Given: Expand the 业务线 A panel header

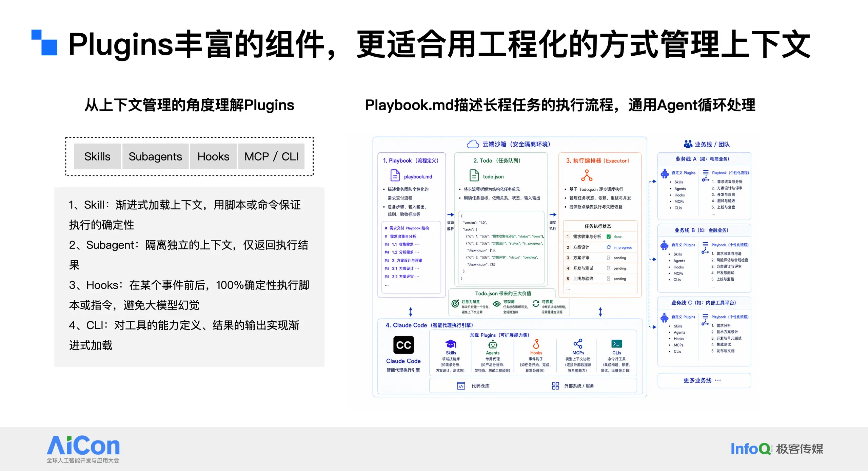Looking at the screenshot, I should (704, 159).
